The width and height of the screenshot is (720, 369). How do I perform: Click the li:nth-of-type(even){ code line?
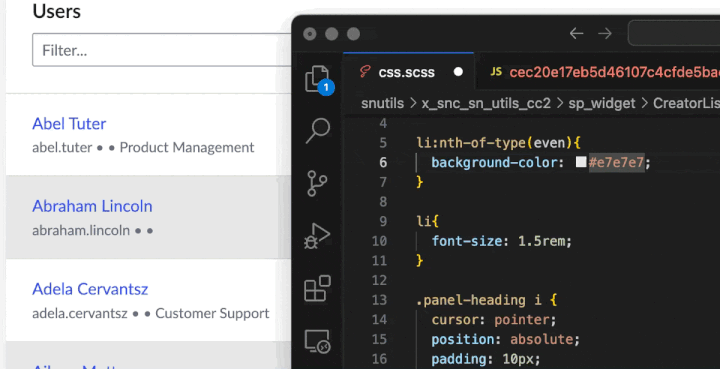(x=499, y=143)
